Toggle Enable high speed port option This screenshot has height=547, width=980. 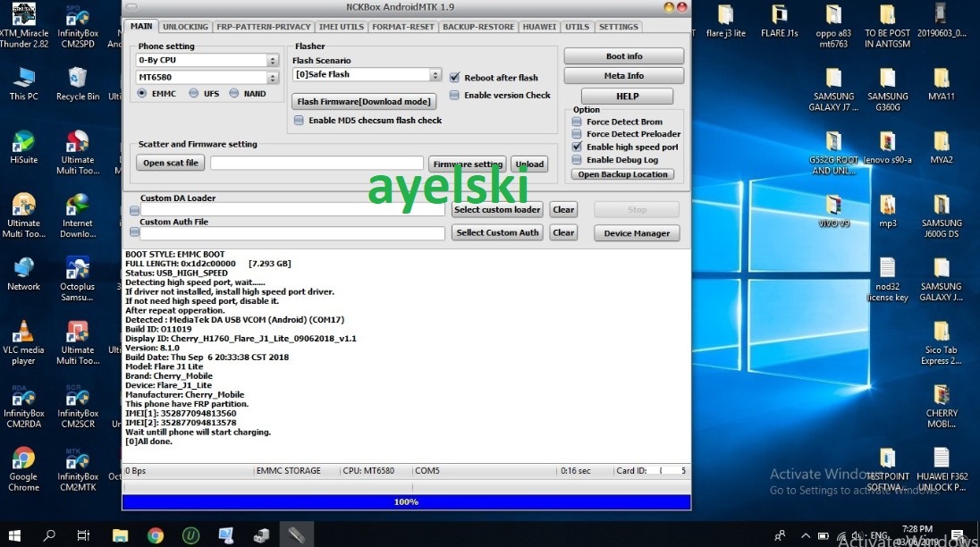click(577, 147)
